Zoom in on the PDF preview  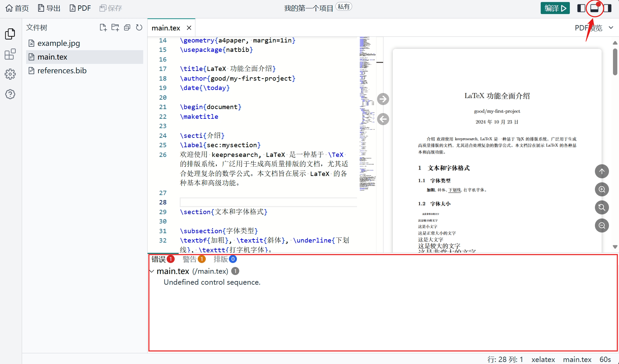[x=602, y=189]
